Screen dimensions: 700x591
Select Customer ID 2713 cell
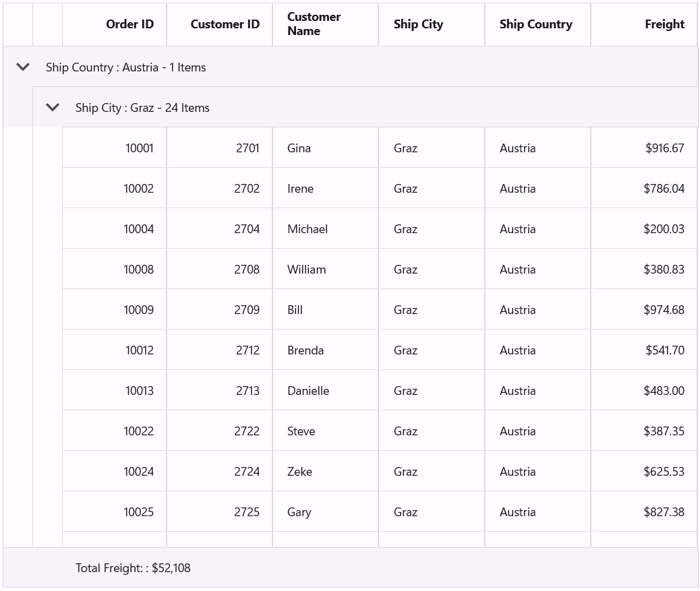pos(247,391)
